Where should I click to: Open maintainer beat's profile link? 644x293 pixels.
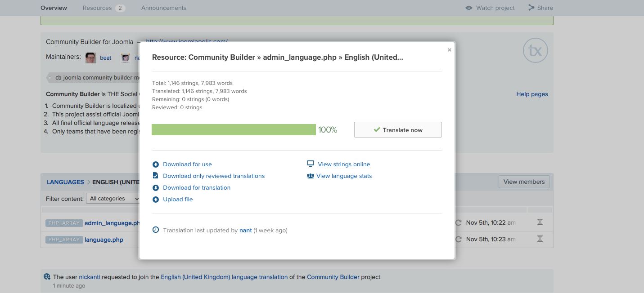tap(106, 58)
